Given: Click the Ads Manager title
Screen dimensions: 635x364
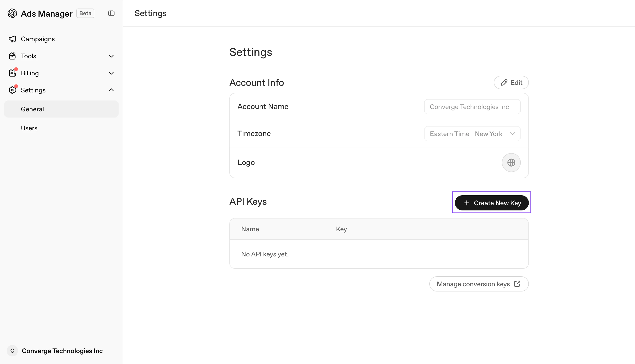Looking at the screenshot, I should (x=47, y=14).
